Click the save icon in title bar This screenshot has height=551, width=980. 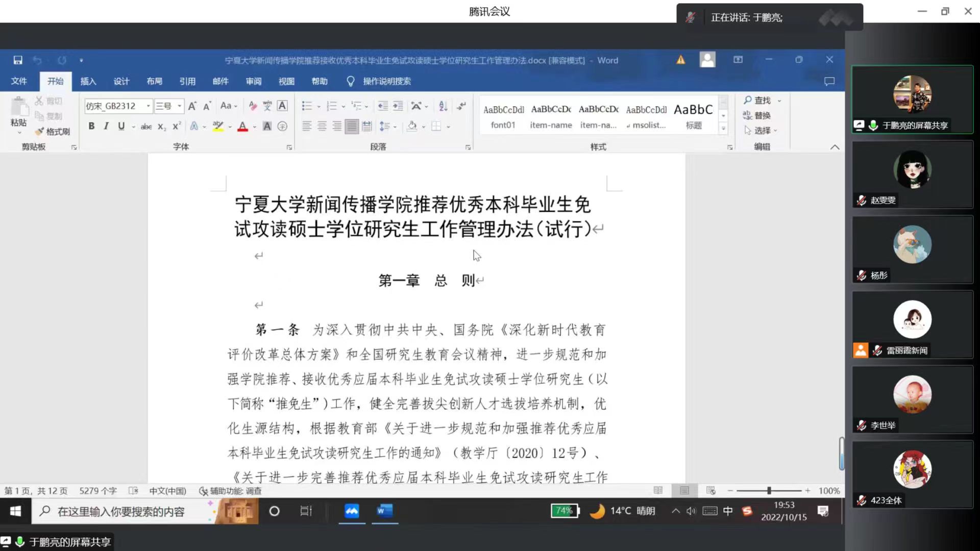pos(18,60)
